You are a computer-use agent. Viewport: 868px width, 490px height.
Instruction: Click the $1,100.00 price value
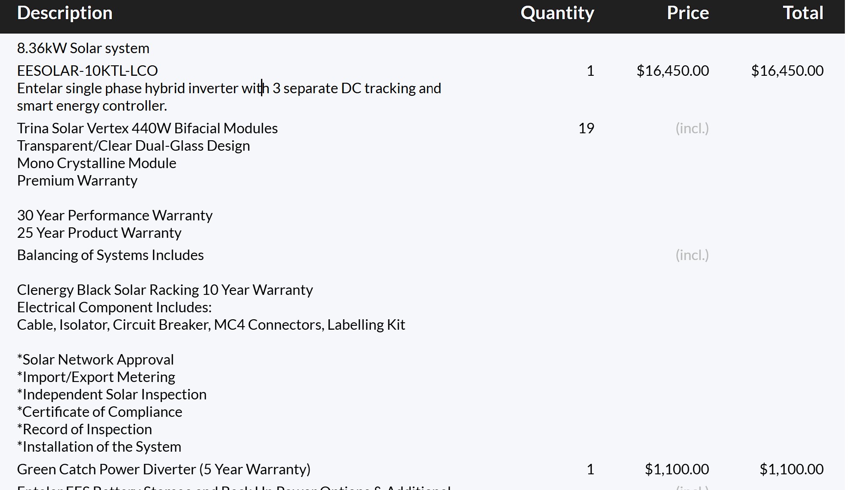[x=676, y=470]
